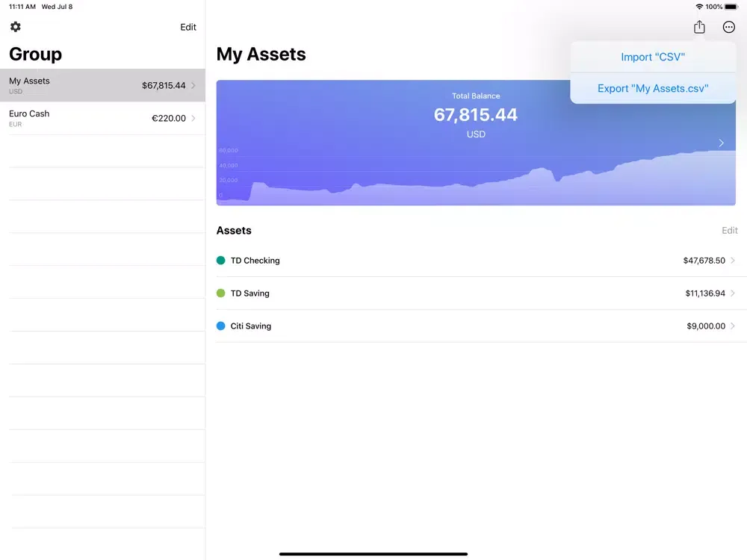Screen dimensions: 747x560
Task: Tap Edit next to Assets heading
Action: pyautogui.click(x=729, y=231)
